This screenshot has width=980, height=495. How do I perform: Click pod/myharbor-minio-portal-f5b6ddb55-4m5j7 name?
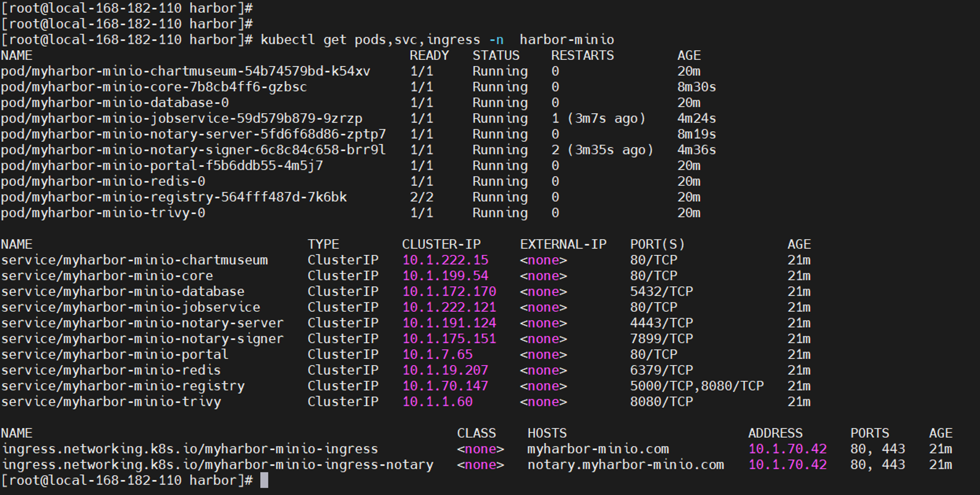(162, 165)
